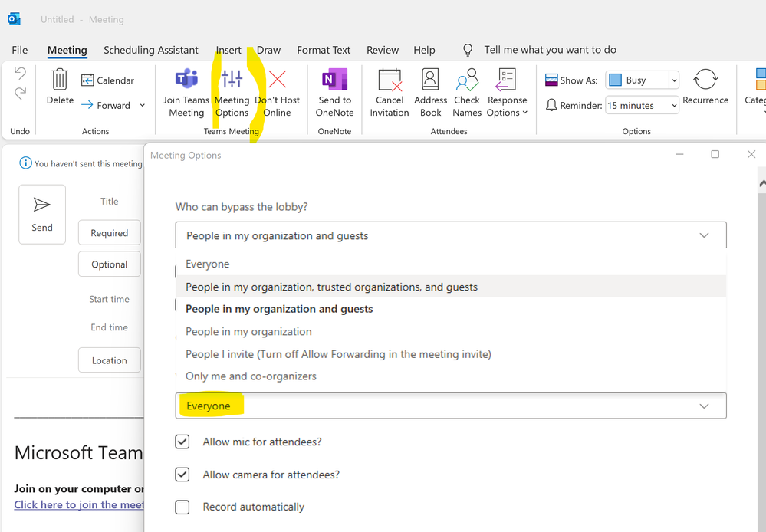Switch to the Format Text tab

tap(324, 50)
